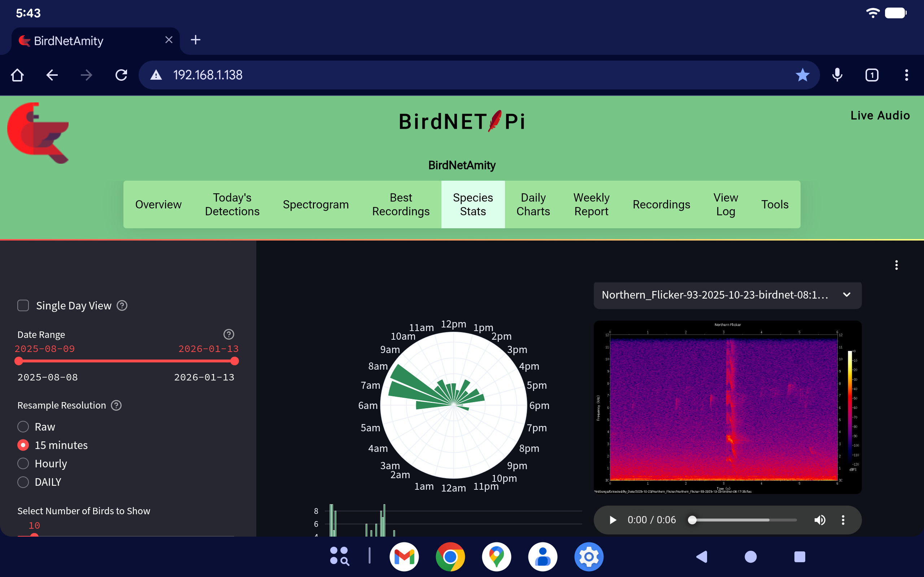Open Chrome browser overflow menu
Viewport: 924px width, 577px height.
pyautogui.click(x=906, y=75)
